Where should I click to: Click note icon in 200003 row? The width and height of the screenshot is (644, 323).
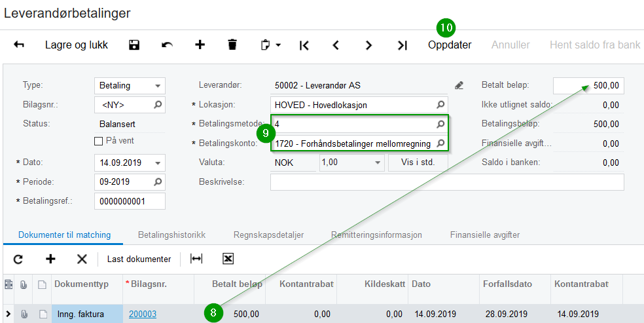tap(43, 314)
